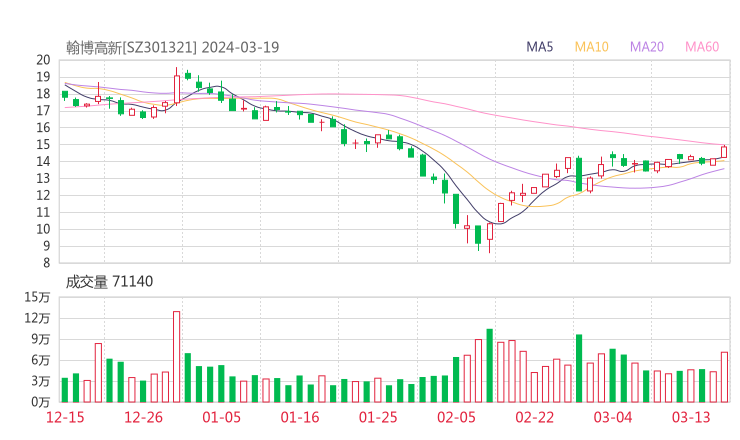Click the 0万 volume axis label
This screenshot has height=440, width=740.
41,402
